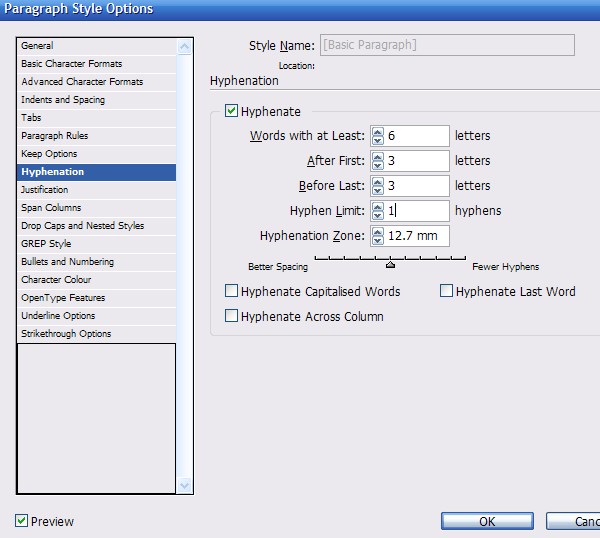This screenshot has height=538, width=600.
Task: Increment the Words with at Least value
Action: (378, 132)
